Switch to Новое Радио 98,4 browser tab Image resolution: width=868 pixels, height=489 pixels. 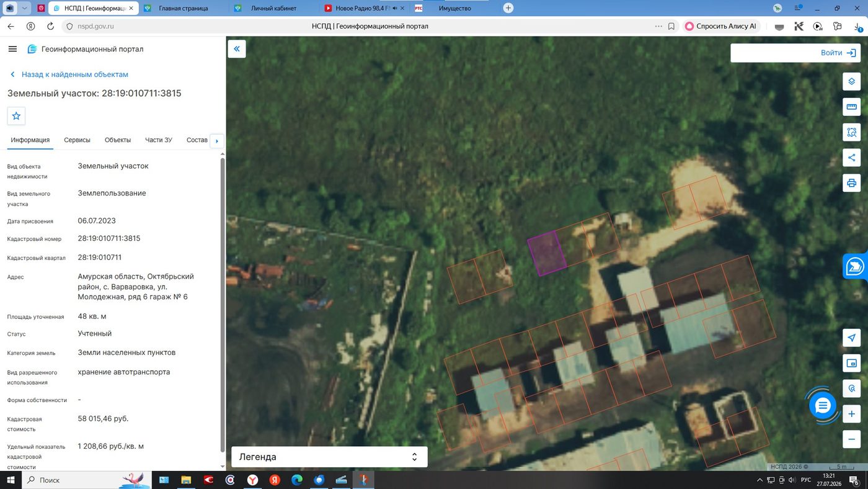tap(365, 8)
